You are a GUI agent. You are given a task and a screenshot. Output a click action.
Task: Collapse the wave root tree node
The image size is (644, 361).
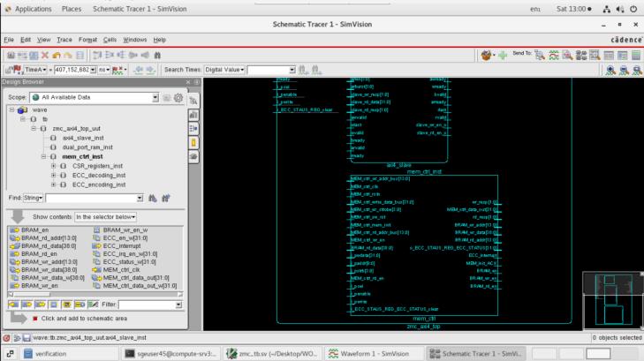(11, 110)
